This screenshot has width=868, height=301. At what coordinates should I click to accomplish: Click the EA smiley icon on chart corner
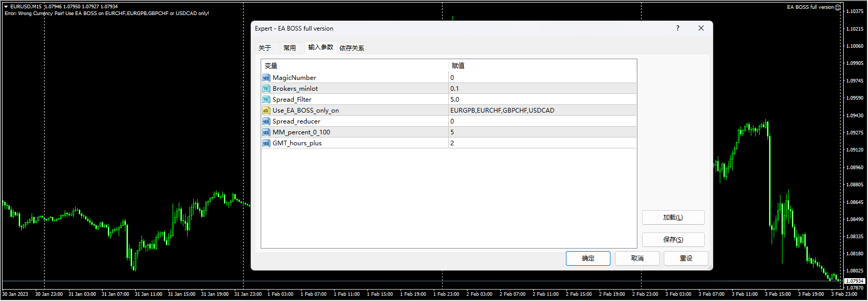838,7
